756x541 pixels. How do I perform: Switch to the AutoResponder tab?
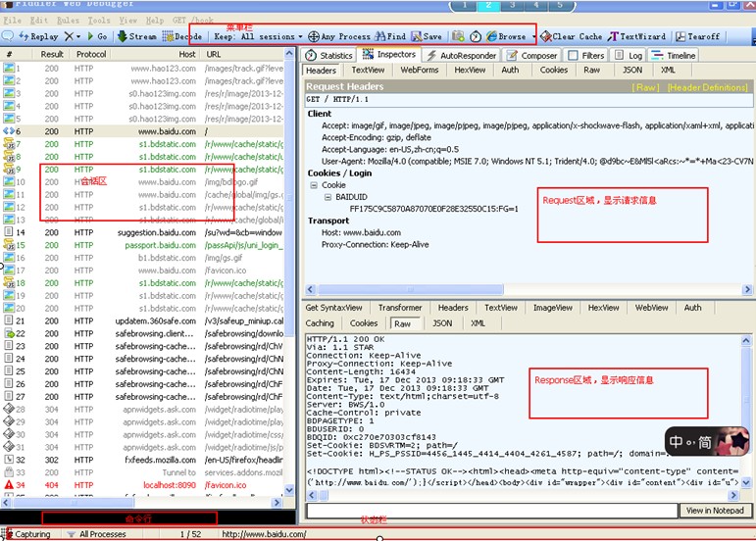click(461, 56)
